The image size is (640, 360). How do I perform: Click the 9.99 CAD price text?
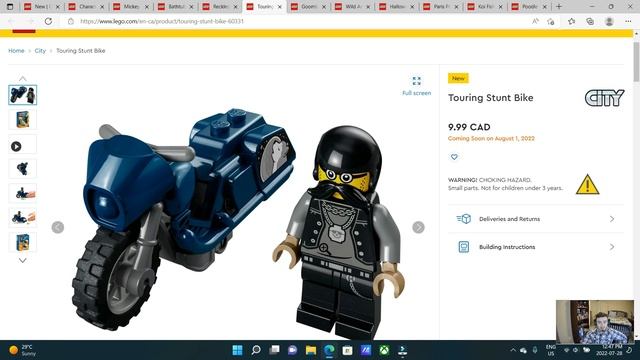point(469,127)
